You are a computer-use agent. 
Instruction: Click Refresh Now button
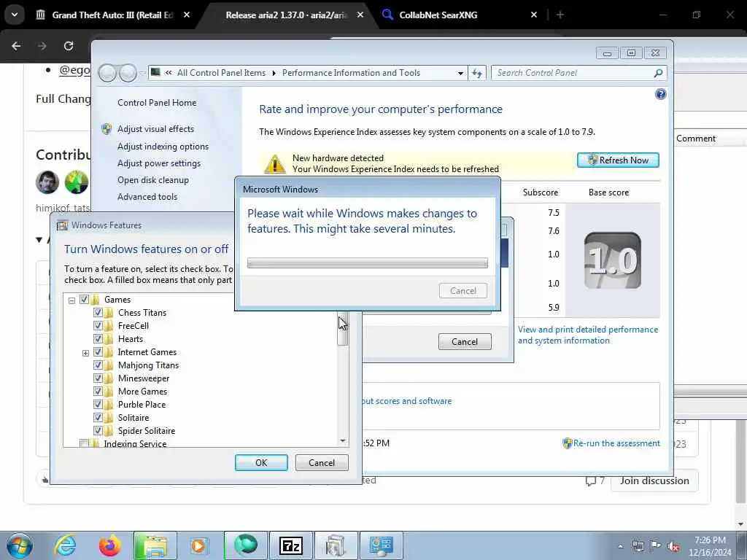click(x=618, y=160)
